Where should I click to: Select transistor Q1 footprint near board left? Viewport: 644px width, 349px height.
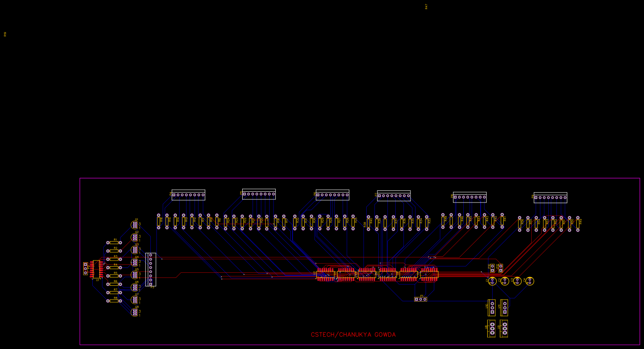click(x=135, y=224)
